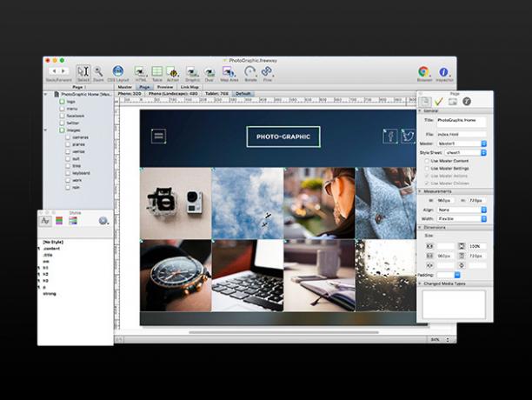This screenshot has height=400, width=532.
Task: Toggle Use Master Content checkbox
Action: tap(427, 161)
